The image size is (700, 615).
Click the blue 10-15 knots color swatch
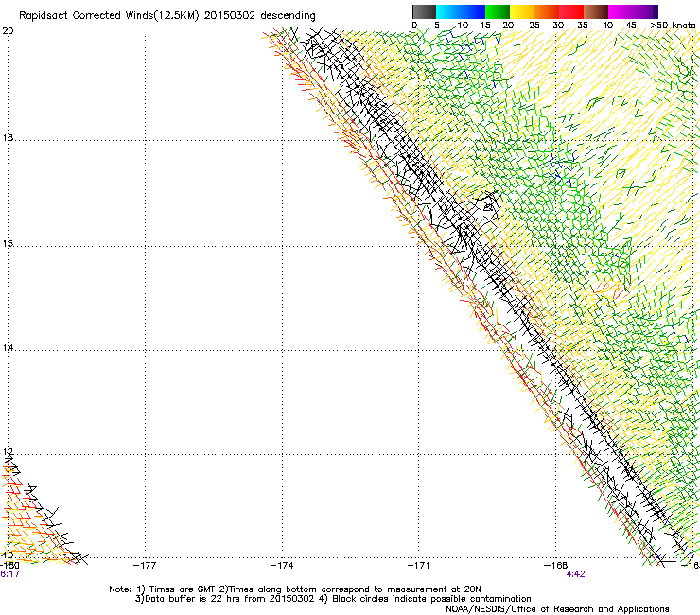[x=473, y=11]
